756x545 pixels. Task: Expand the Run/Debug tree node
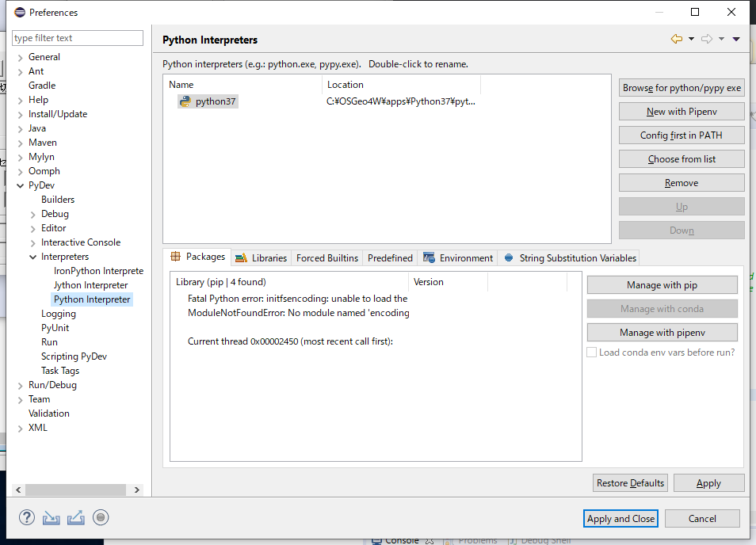pos(21,385)
